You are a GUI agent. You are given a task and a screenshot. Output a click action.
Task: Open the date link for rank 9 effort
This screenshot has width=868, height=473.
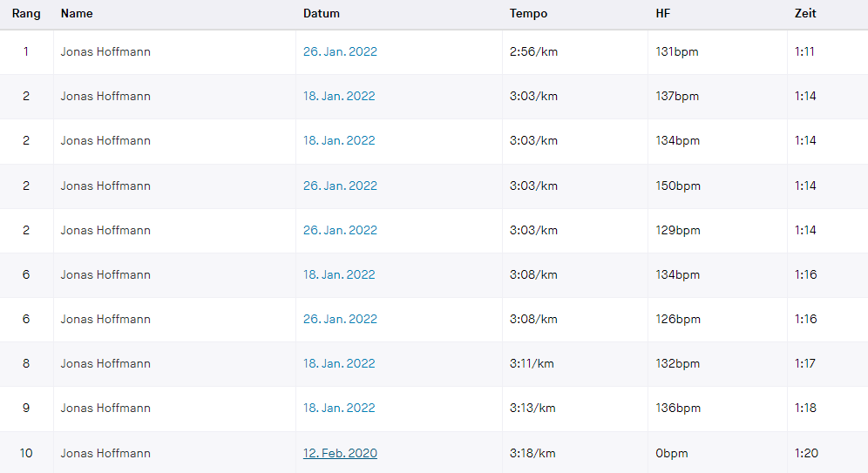coord(339,408)
